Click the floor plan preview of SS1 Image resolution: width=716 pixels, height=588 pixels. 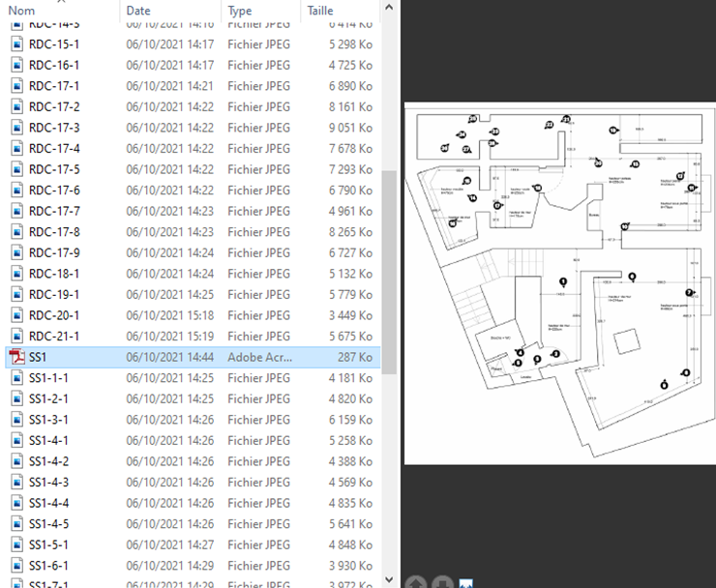coord(560,283)
